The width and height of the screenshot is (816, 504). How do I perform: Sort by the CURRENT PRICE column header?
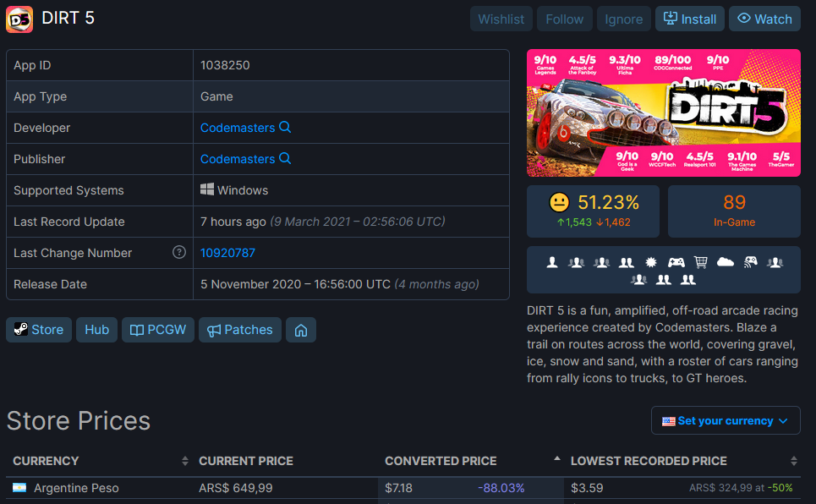click(x=245, y=461)
